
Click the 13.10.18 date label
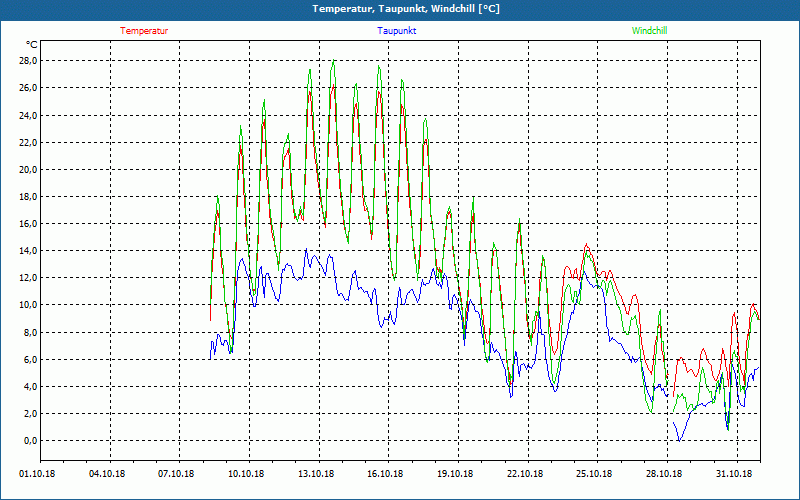316,474
